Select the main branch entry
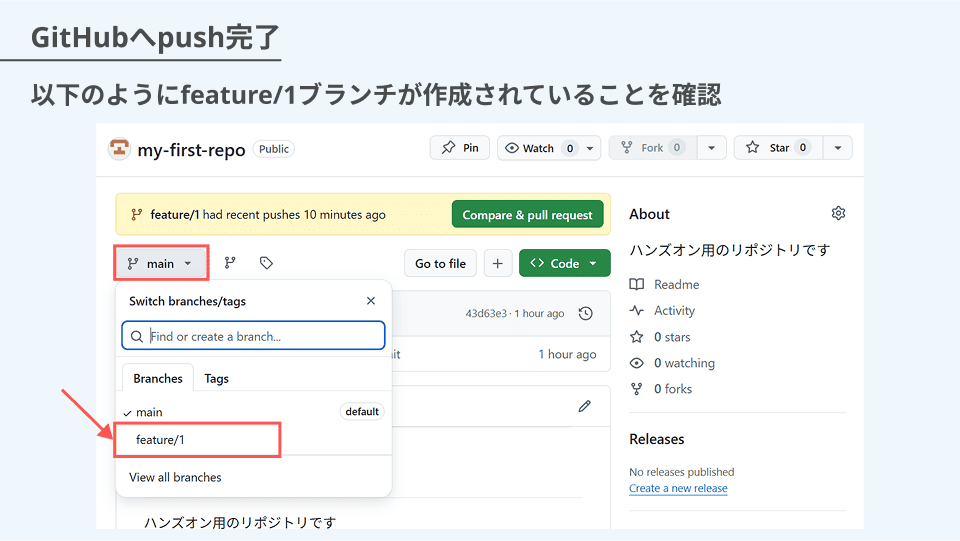The image size is (960, 541). (x=253, y=412)
